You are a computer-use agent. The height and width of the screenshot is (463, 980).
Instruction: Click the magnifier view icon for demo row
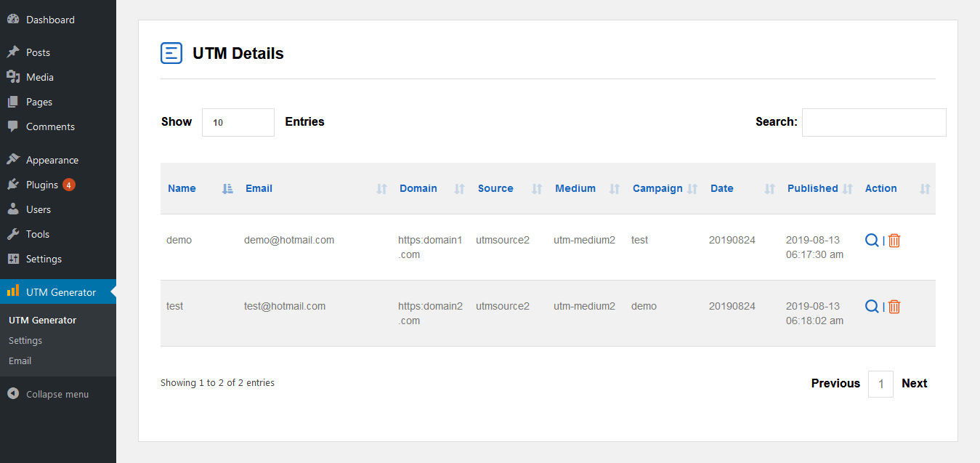(872, 241)
